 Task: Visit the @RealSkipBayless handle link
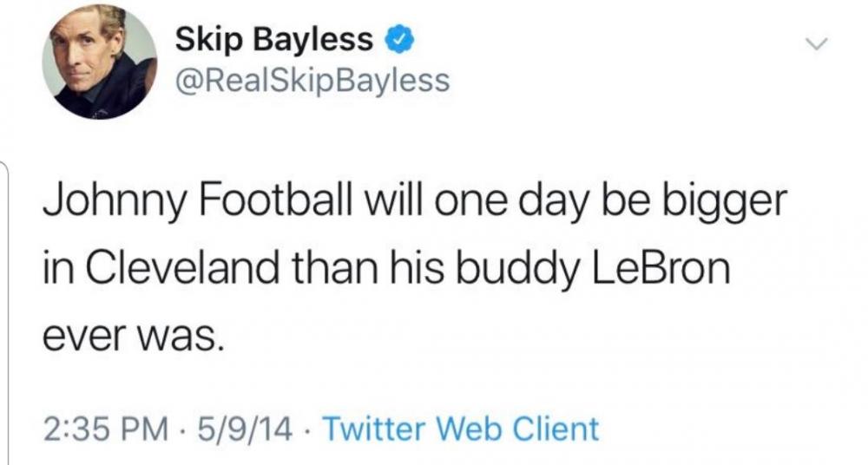click(312, 81)
